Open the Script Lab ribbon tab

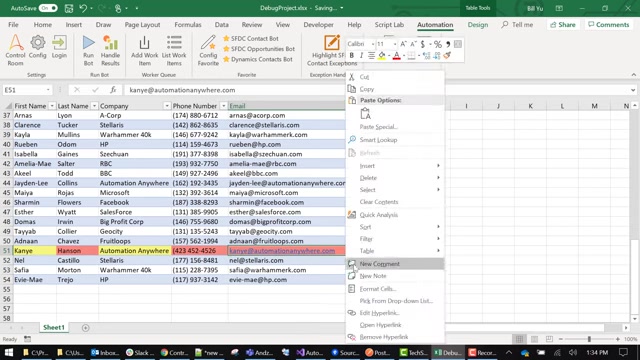389,24
